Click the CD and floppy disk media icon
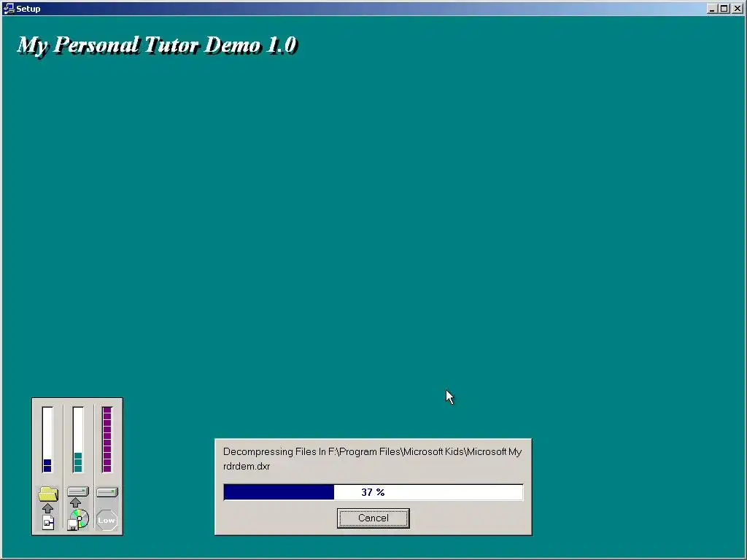 click(x=78, y=519)
